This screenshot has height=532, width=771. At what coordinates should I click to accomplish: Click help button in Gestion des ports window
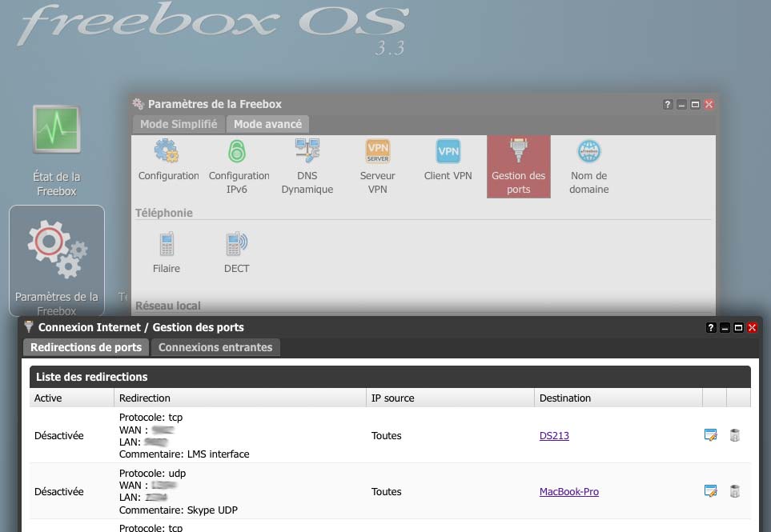711,328
